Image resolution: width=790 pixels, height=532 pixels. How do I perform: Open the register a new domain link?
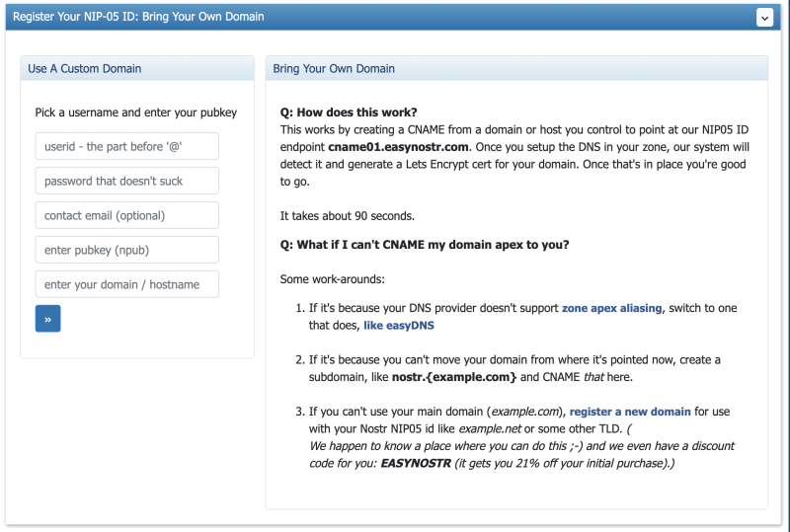pos(630,412)
